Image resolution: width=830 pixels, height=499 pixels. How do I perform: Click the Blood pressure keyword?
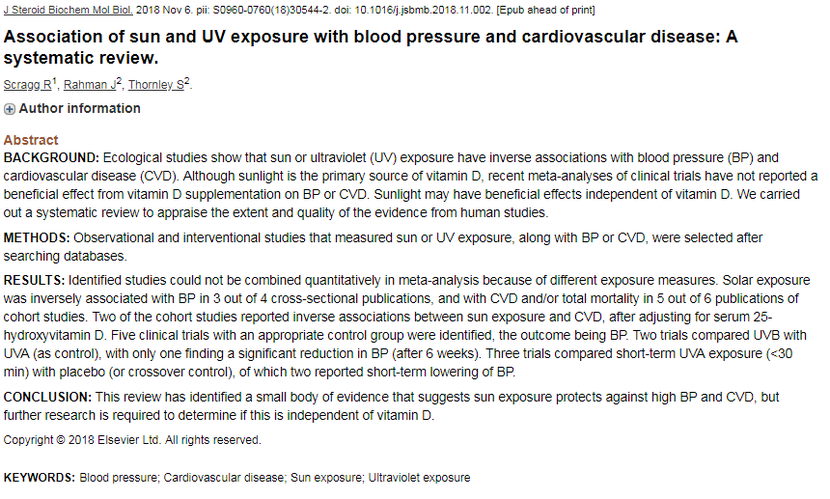coord(119,478)
